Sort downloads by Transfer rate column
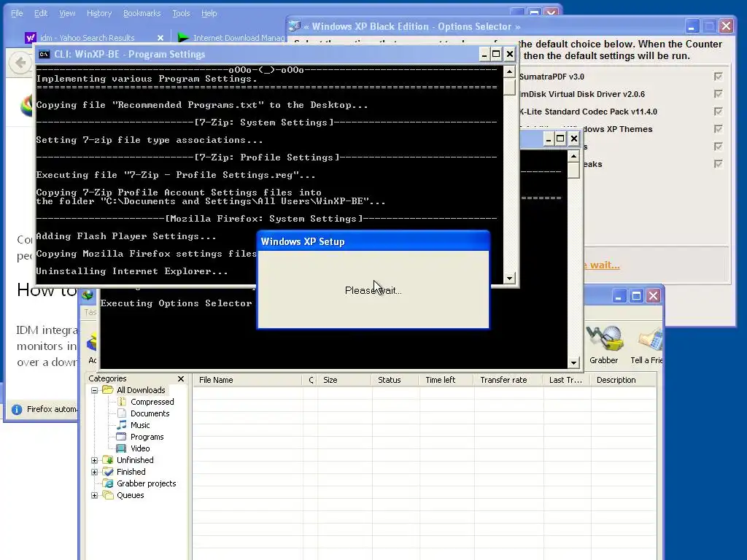The width and height of the screenshot is (747, 560). click(508, 380)
